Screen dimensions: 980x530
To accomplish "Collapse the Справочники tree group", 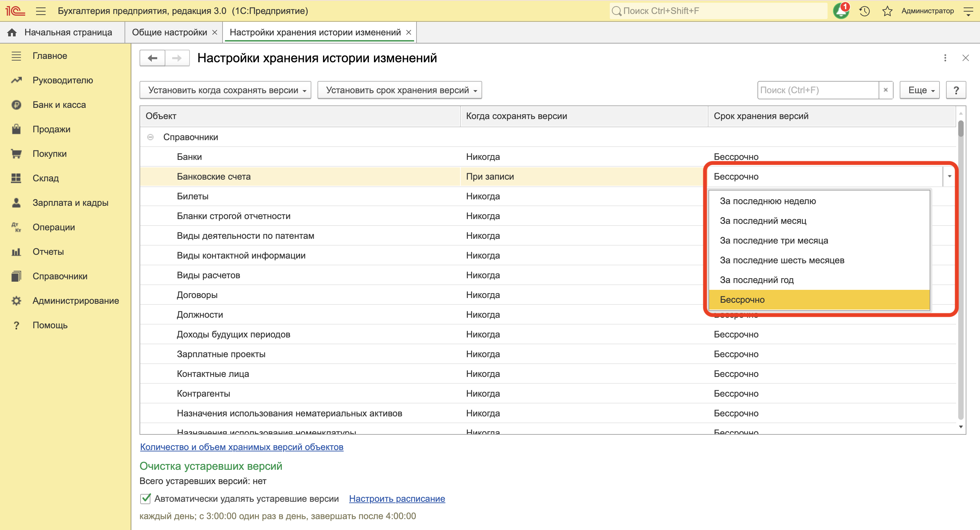I will (x=151, y=137).
